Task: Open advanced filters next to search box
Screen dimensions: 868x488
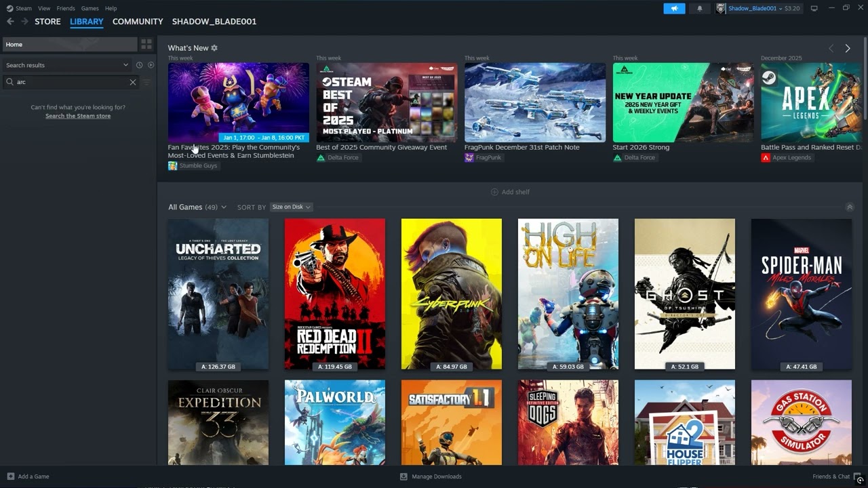Action: point(146,82)
